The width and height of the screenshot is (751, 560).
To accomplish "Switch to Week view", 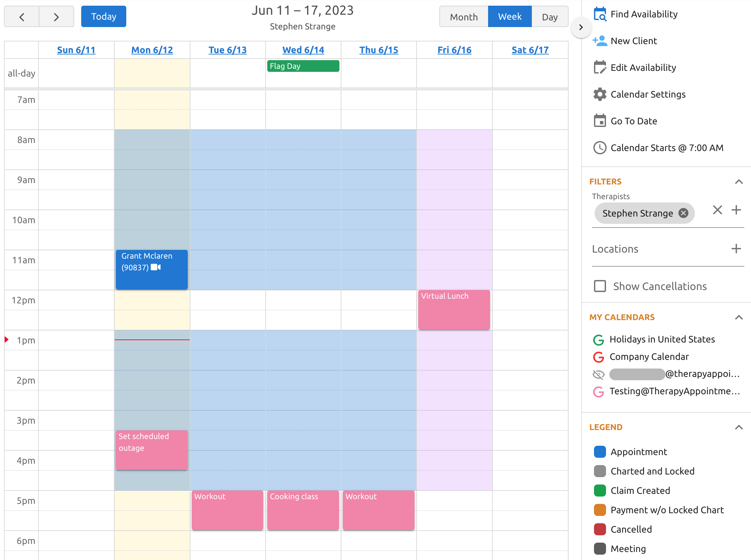I will pos(510,17).
